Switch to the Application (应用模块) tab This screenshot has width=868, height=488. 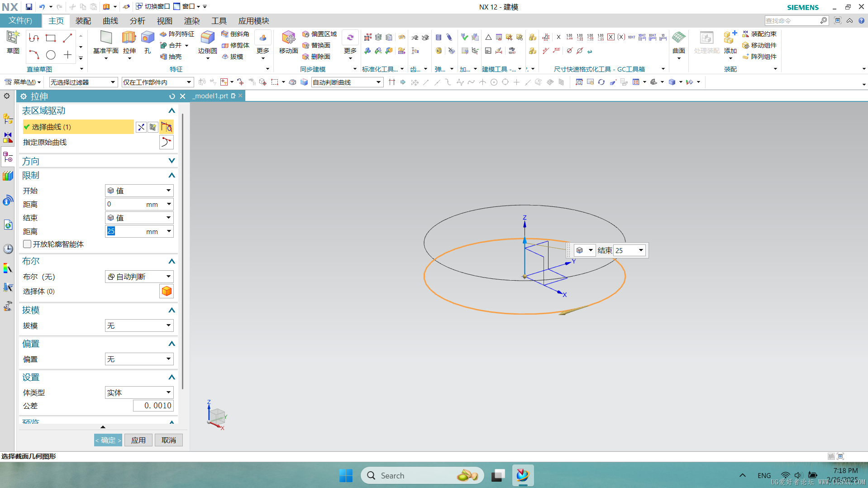point(254,21)
